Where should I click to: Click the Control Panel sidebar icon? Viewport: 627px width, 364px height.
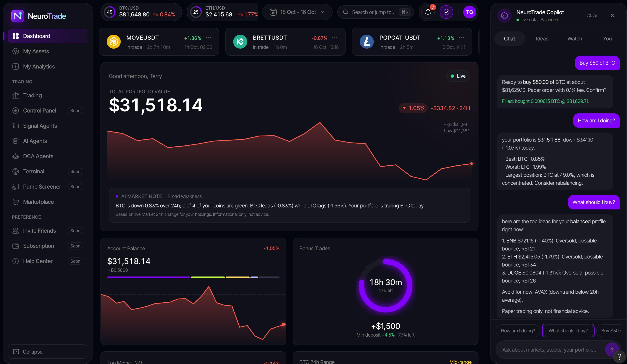[16, 111]
